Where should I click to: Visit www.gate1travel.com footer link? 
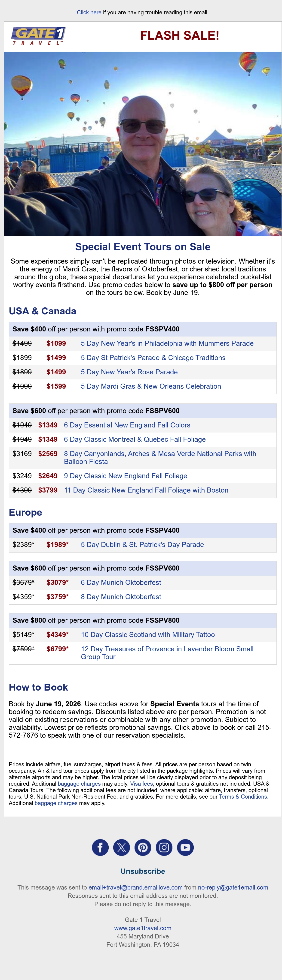[143, 928]
